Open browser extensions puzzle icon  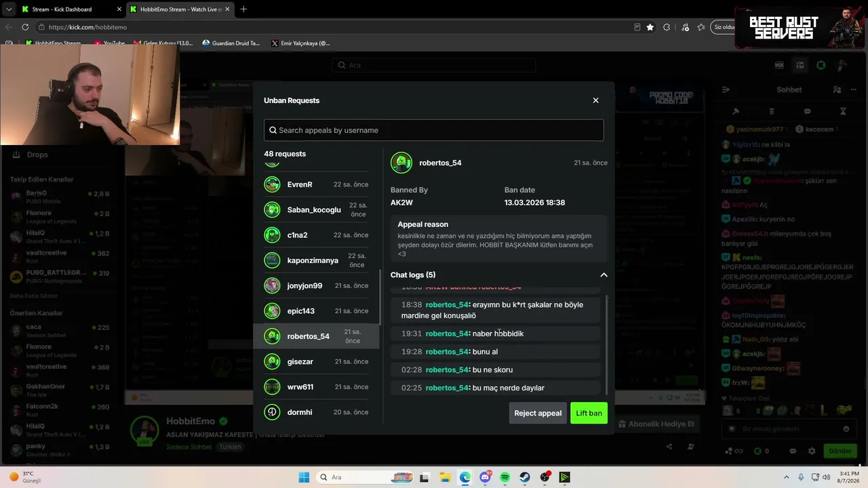pyautogui.click(x=667, y=27)
